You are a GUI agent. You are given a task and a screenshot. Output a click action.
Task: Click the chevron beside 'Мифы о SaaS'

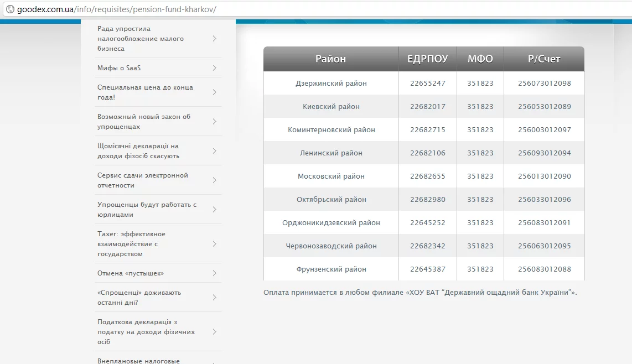[x=214, y=67]
